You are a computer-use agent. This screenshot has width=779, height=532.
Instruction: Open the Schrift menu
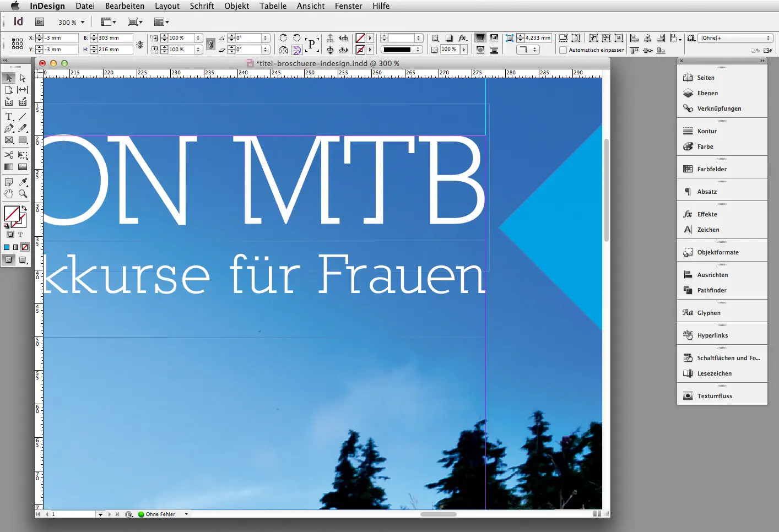click(x=202, y=6)
